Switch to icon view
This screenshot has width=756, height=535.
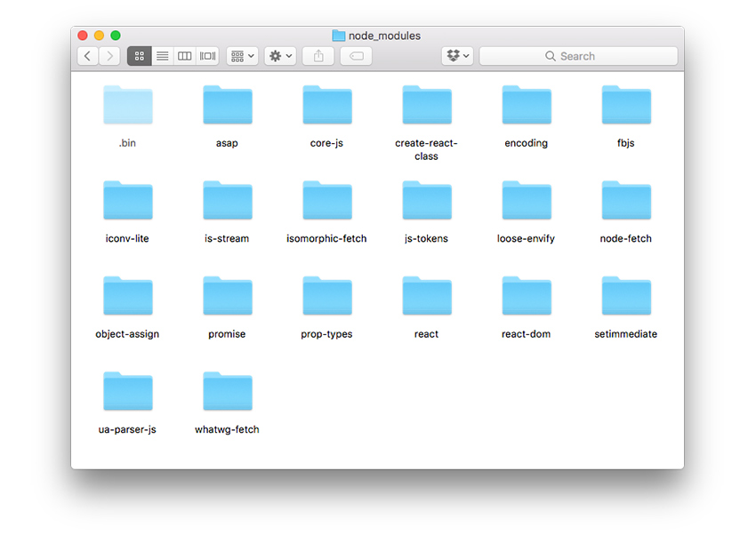coord(140,56)
